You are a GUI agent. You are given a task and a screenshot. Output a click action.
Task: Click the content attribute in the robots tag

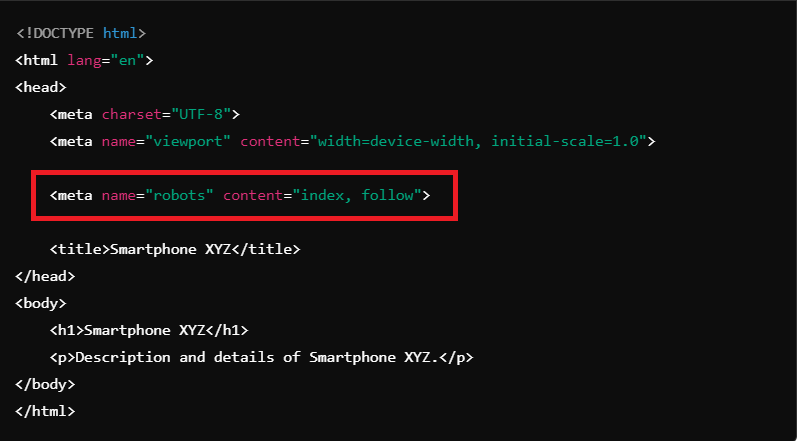click(253, 195)
